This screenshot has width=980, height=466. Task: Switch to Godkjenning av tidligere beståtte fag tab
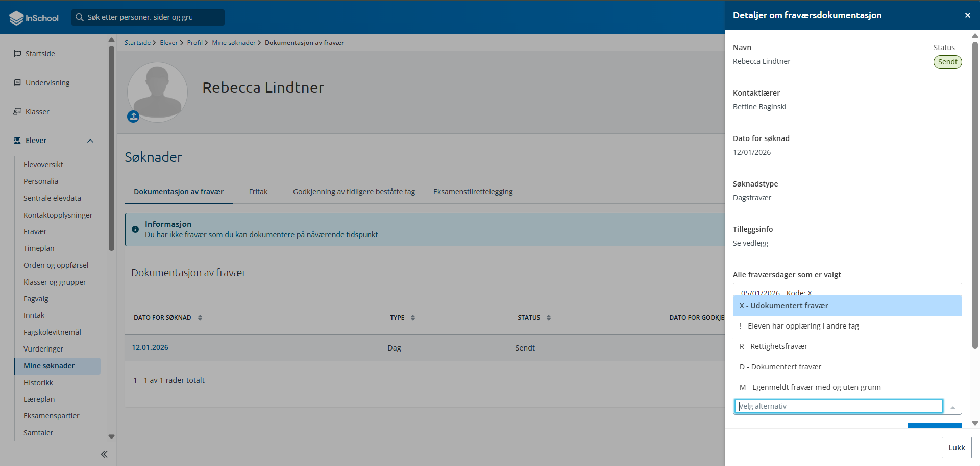pyautogui.click(x=354, y=192)
